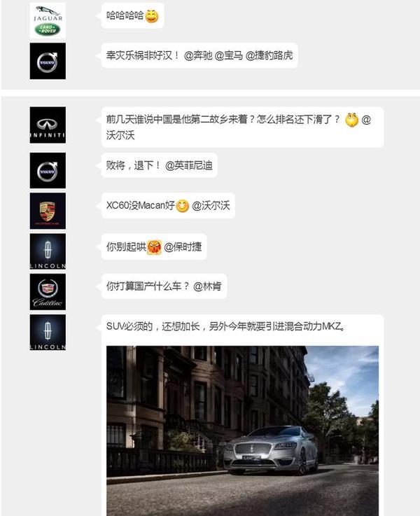The height and width of the screenshot is (516, 420).
Task: Select the 幸灾乐祸非好汉 message bubble
Action: pos(199,55)
